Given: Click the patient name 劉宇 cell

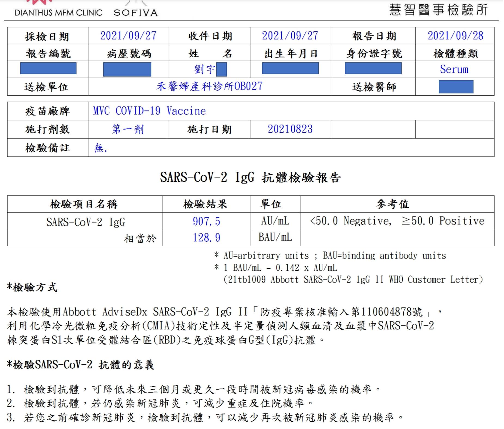Looking at the screenshot, I should tap(210, 69).
